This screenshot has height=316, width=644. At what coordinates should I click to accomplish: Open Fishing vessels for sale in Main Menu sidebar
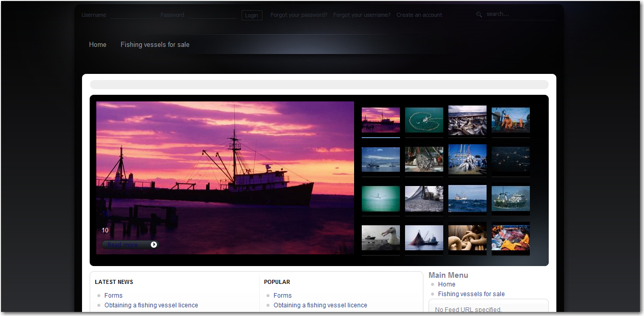point(471,294)
